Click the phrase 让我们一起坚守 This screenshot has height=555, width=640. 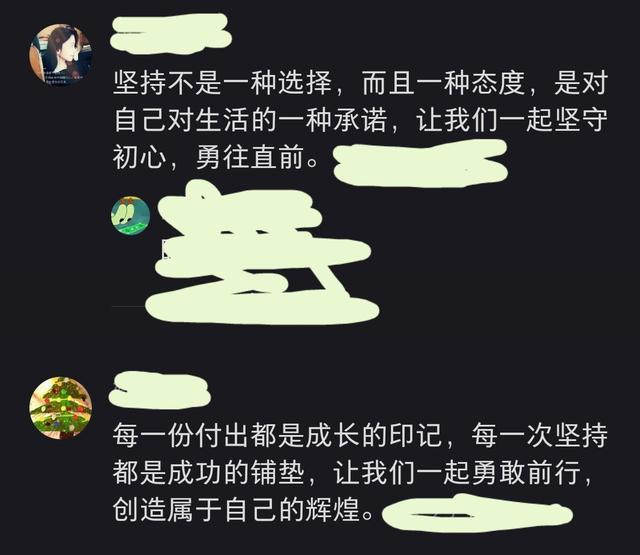tap(512, 120)
